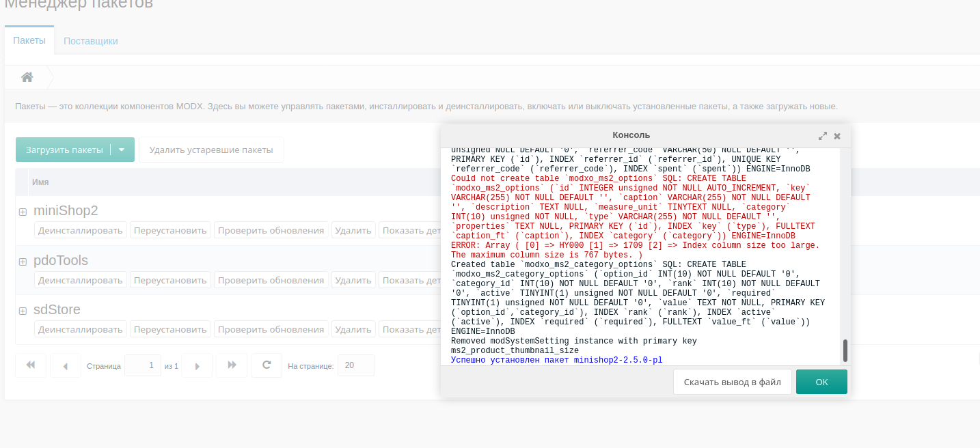Expand miniShop2 package details row
Image resolution: width=980 pixels, height=448 pixels.
(23, 212)
